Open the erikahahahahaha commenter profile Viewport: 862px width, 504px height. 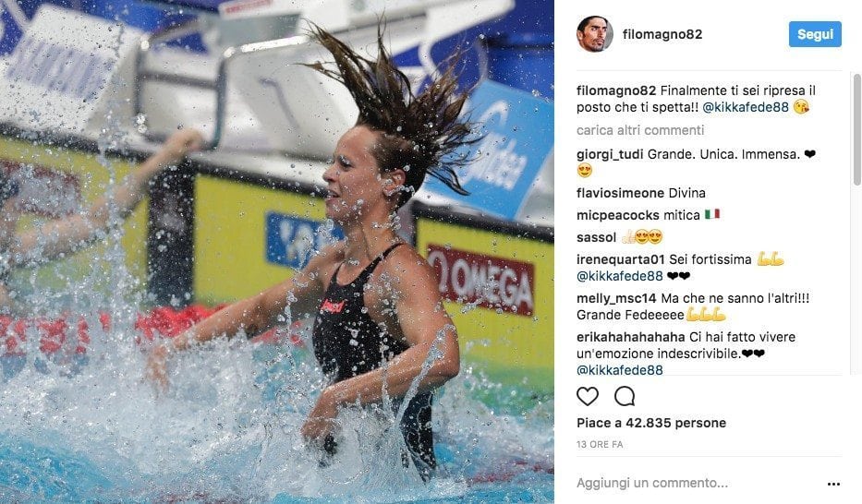pos(630,337)
